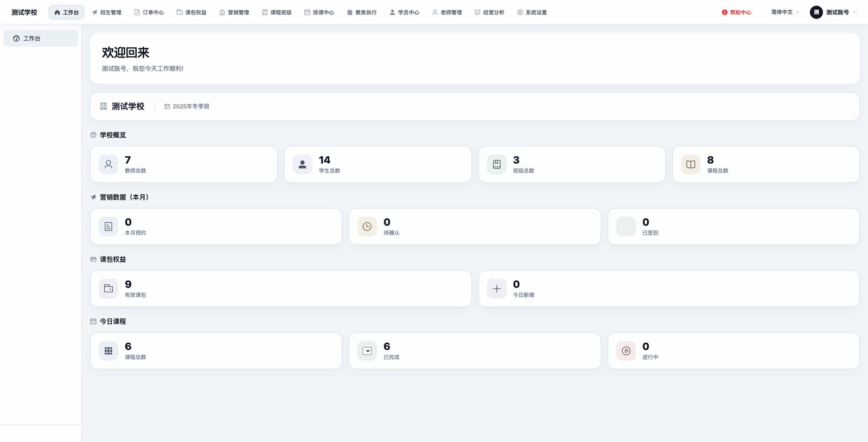Click the 有效课包 wallet icon

coord(108,289)
